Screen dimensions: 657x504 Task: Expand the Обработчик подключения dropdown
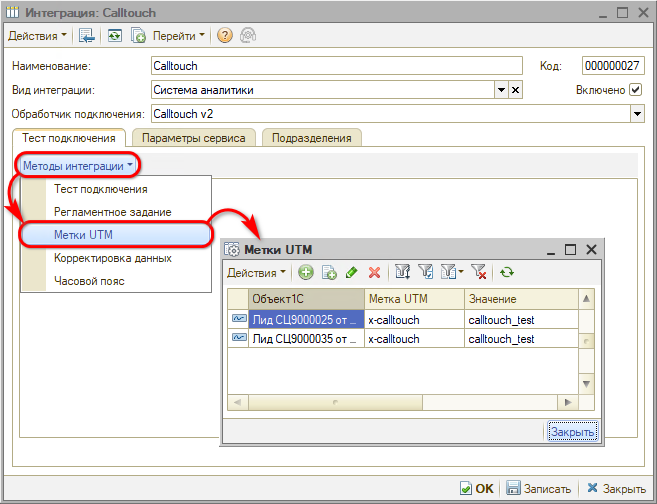point(637,114)
